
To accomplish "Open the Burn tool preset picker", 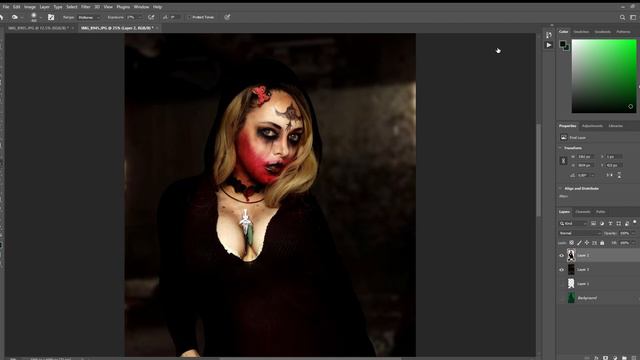I will (16, 17).
